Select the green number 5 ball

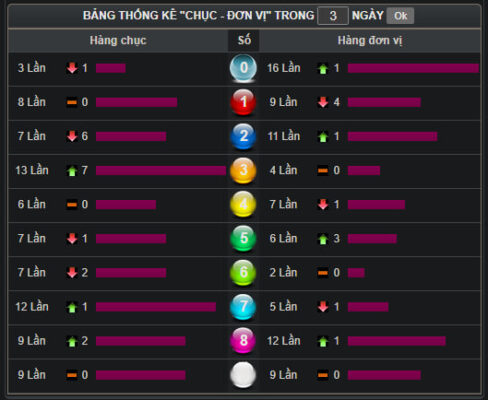[243, 238]
